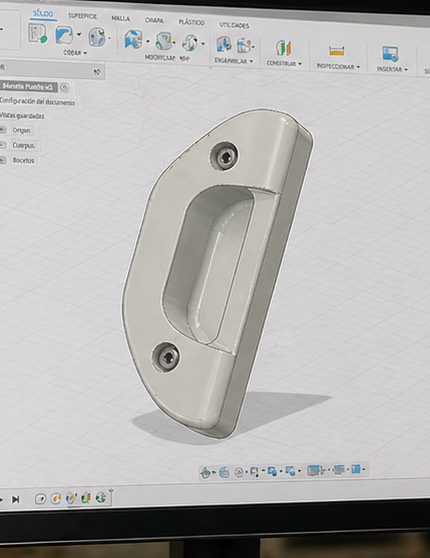This screenshot has height=558, width=430.
Task: Select the Cuerpos folder in browser
Action: 23,145
